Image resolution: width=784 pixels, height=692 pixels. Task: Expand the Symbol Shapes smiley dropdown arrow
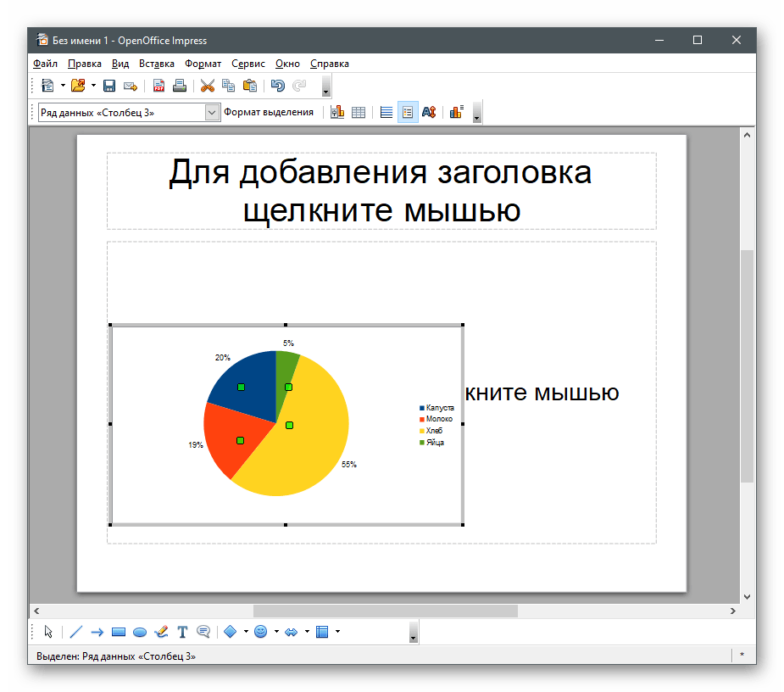(x=276, y=632)
